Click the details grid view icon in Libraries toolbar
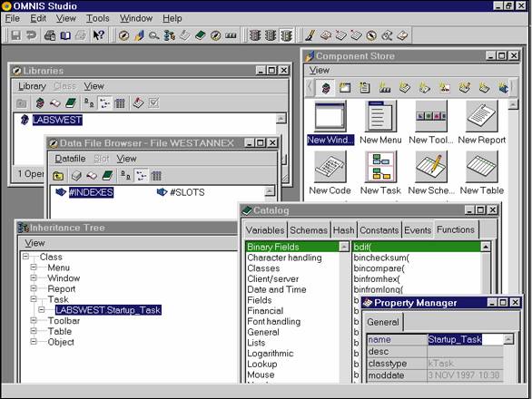Viewport: 532px width, 399px height. coord(120,103)
